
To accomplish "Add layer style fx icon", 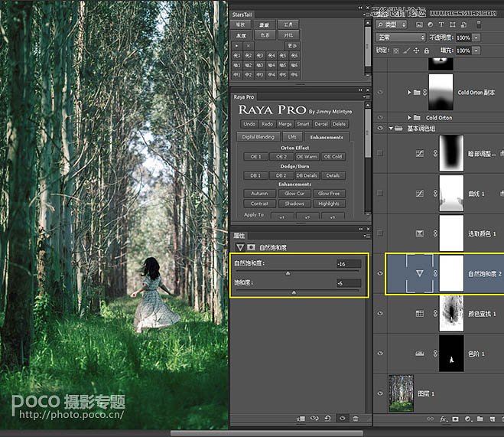I will tap(444, 419).
